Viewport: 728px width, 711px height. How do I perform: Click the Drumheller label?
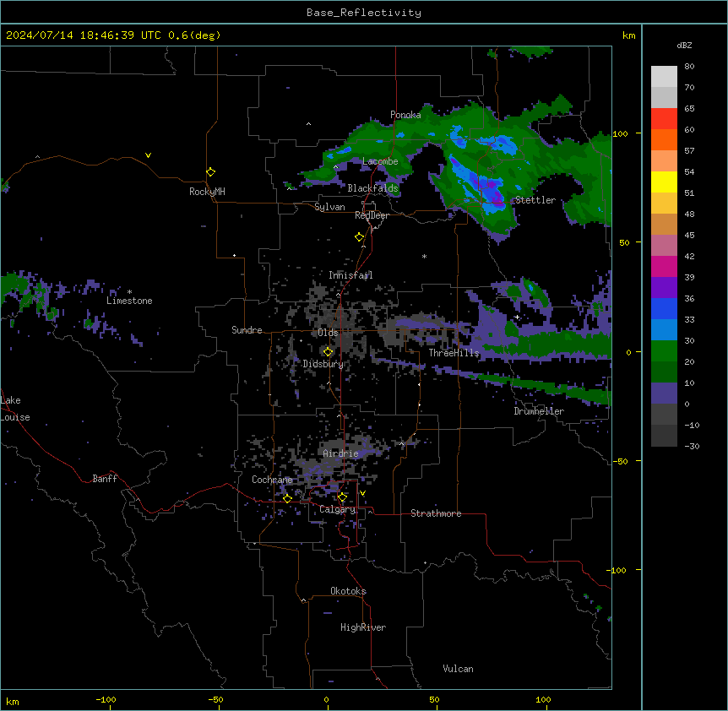539,411
